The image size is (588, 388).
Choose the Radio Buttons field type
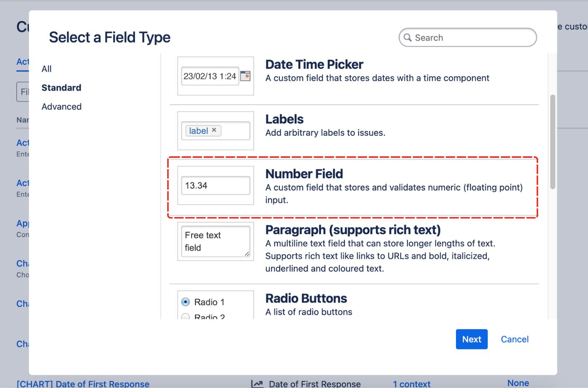[306, 298]
